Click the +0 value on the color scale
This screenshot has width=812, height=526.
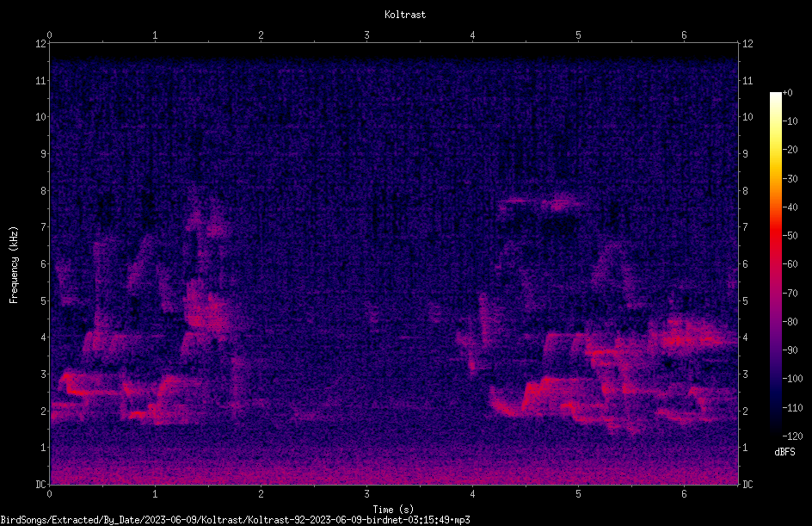click(787, 93)
